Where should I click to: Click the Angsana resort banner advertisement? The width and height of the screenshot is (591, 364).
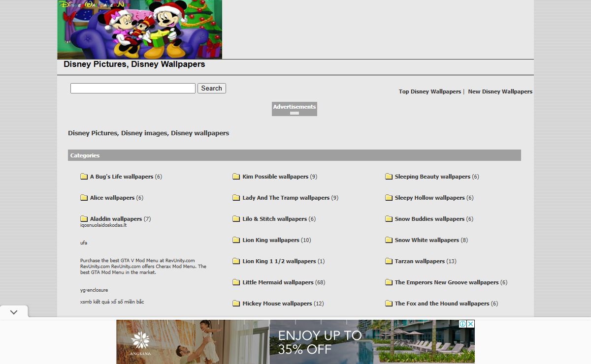[295, 342]
